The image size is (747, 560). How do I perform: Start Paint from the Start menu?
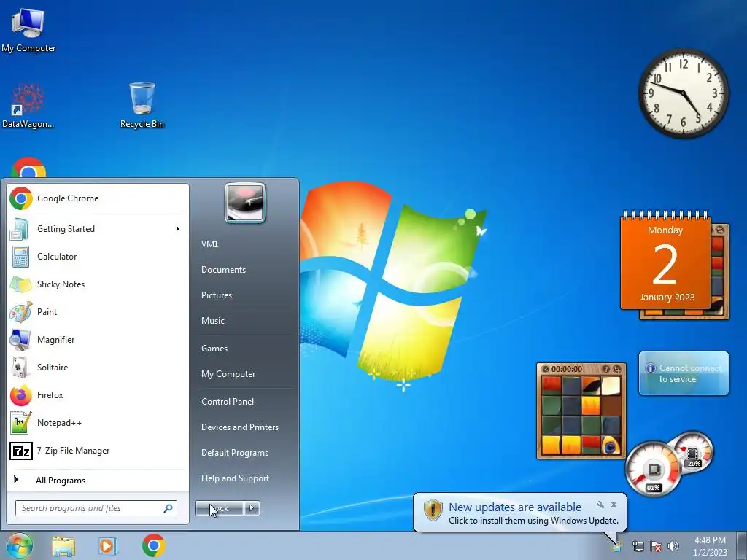pos(98,312)
